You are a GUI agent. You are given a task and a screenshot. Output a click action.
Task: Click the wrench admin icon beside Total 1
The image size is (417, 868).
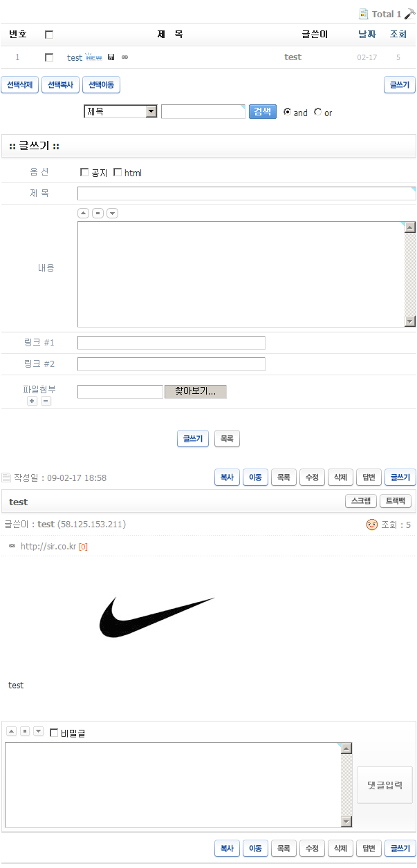(409, 13)
